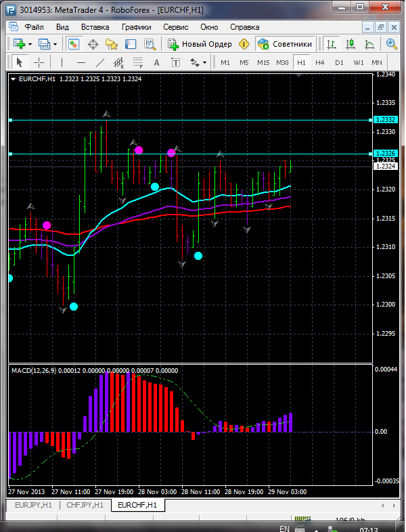
Task: Expand the Profiles dropdown arrow
Action: tap(55, 44)
